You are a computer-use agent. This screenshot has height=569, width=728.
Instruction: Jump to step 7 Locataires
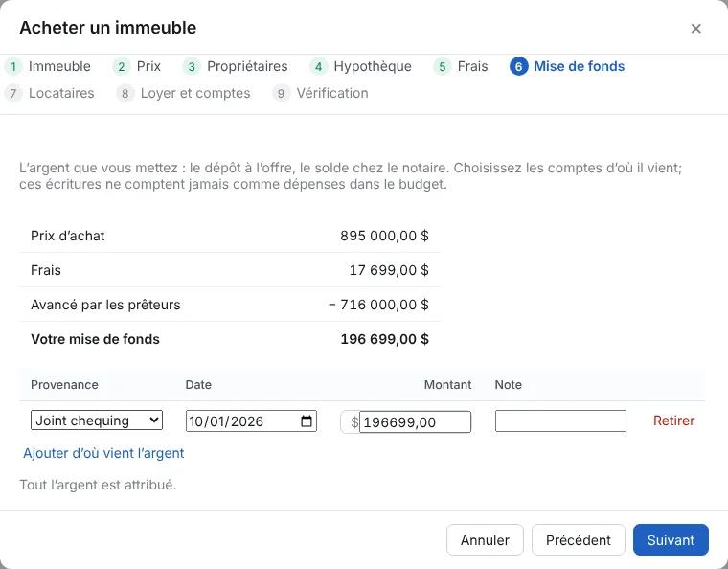pyautogui.click(x=49, y=93)
